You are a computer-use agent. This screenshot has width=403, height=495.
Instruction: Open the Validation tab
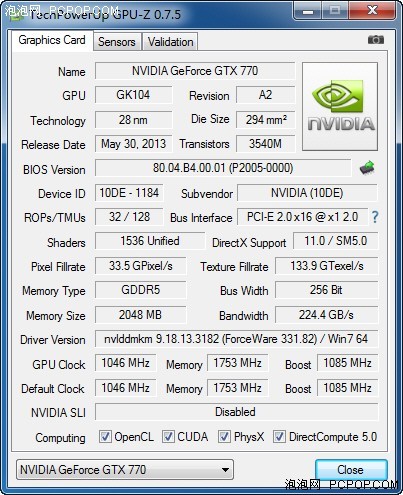[x=170, y=42]
